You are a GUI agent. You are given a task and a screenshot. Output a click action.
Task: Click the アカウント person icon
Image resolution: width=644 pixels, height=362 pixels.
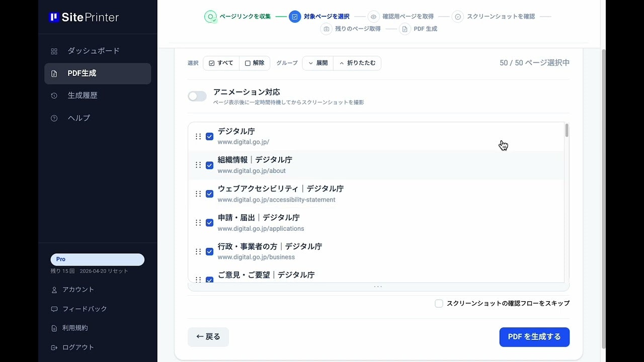click(x=54, y=290)
